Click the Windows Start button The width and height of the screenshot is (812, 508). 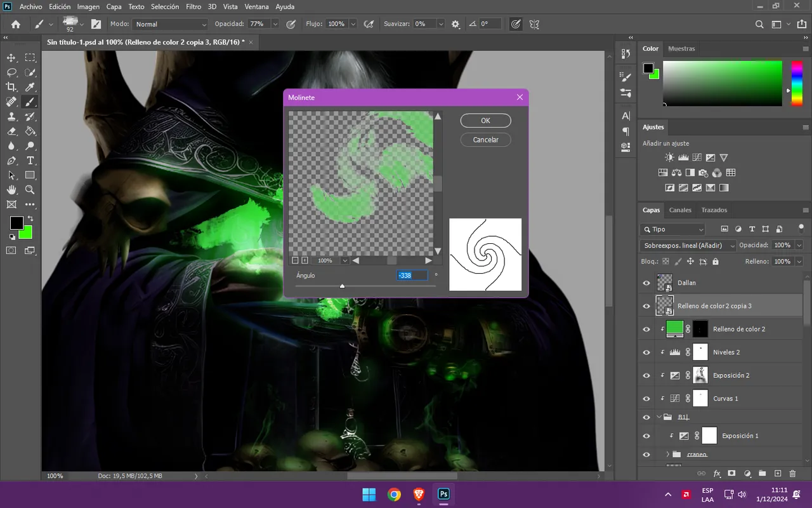(x=369, y=495)
